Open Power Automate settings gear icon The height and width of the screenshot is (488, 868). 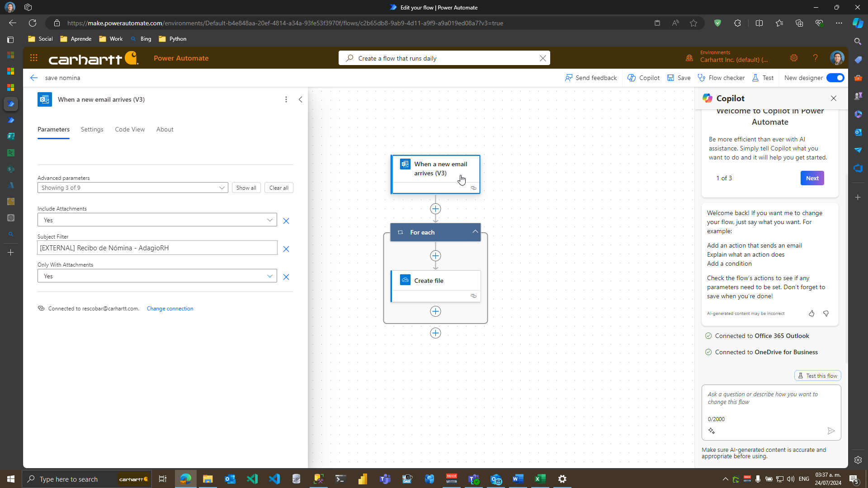(x=794, y=58)
